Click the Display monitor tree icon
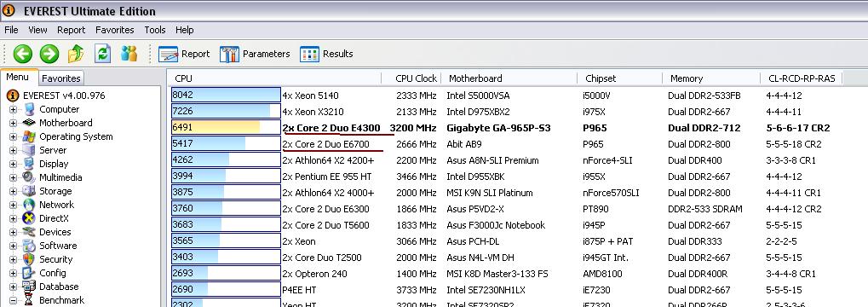Screen dimensions: 868x307 click(29, 164)
